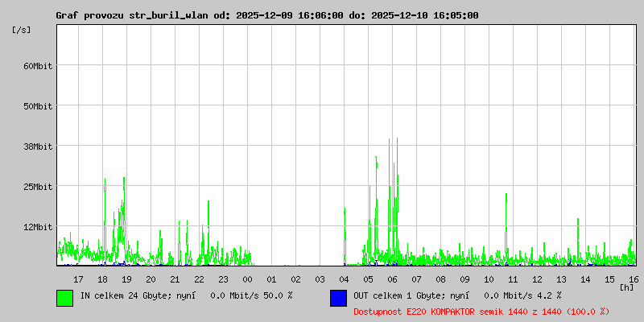Click the 25Mbit y-axis label
This screenshot has height=322, width=644.
[38, 187]
